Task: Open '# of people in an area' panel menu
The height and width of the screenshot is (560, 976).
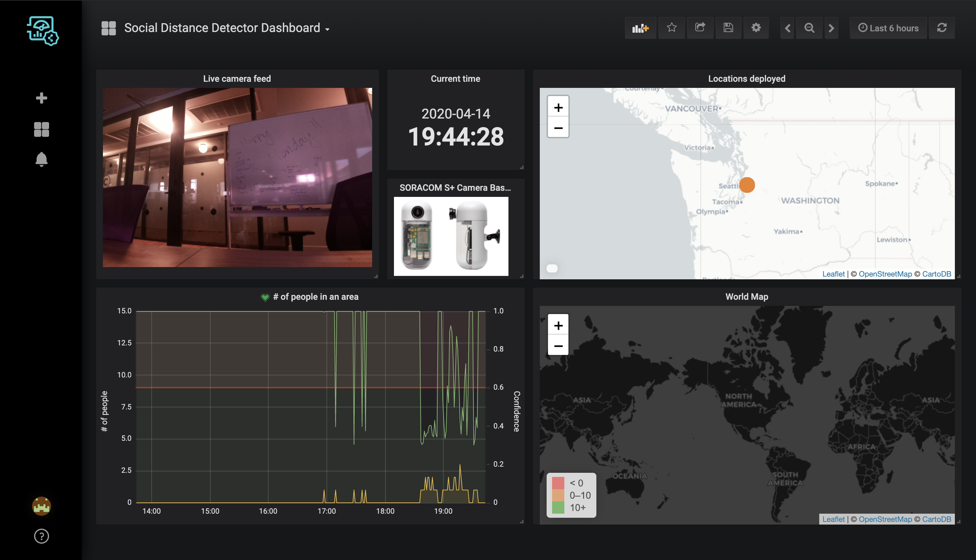Action: click(315, 297)
